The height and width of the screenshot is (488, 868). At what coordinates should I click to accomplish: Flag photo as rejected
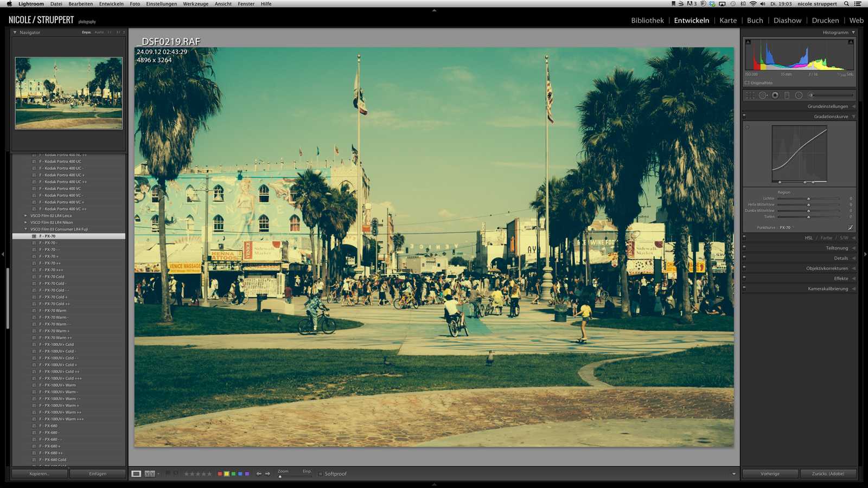coord(176,474)
